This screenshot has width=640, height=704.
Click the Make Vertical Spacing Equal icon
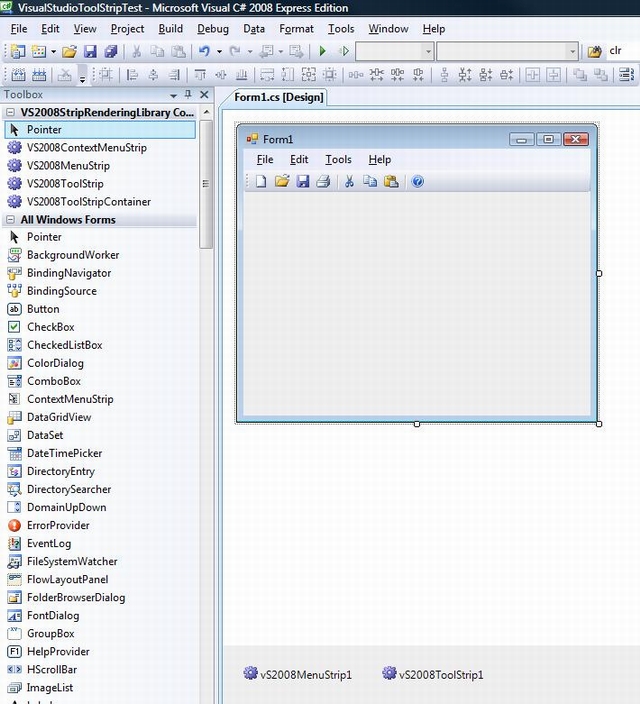click(x=444, y=75)
